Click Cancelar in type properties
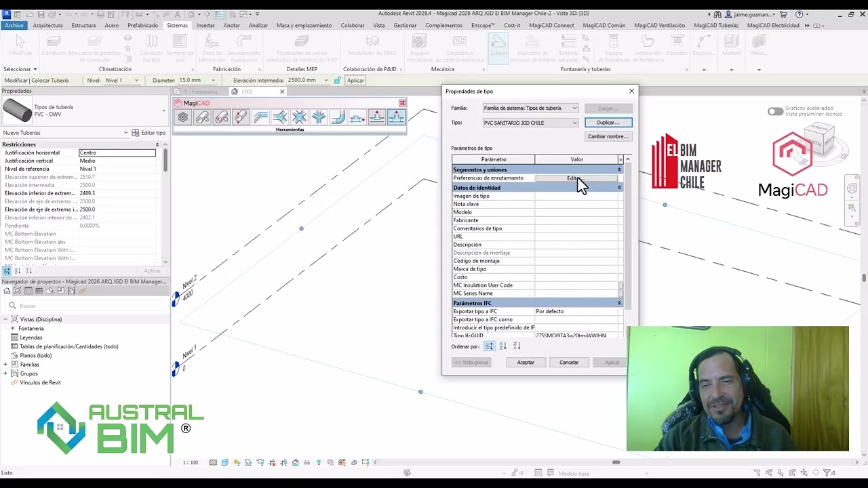This screenshot has height=488, width=868. [x=569, y=363]
